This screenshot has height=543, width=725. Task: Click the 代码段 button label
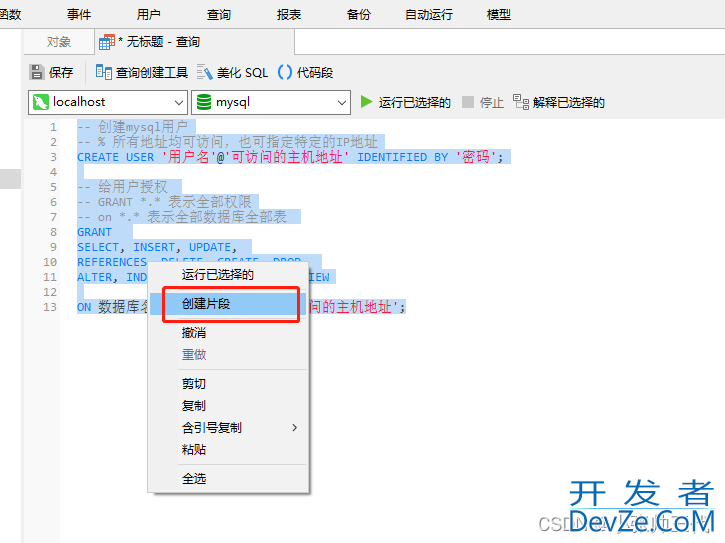[315, 73]
